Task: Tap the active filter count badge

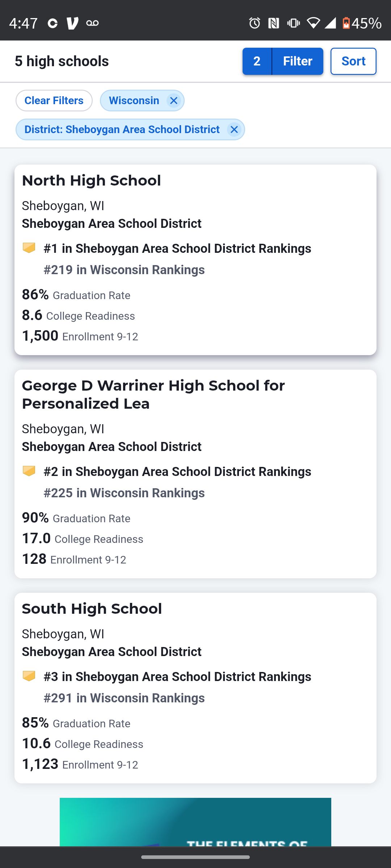Action: [x=257, y=61]
